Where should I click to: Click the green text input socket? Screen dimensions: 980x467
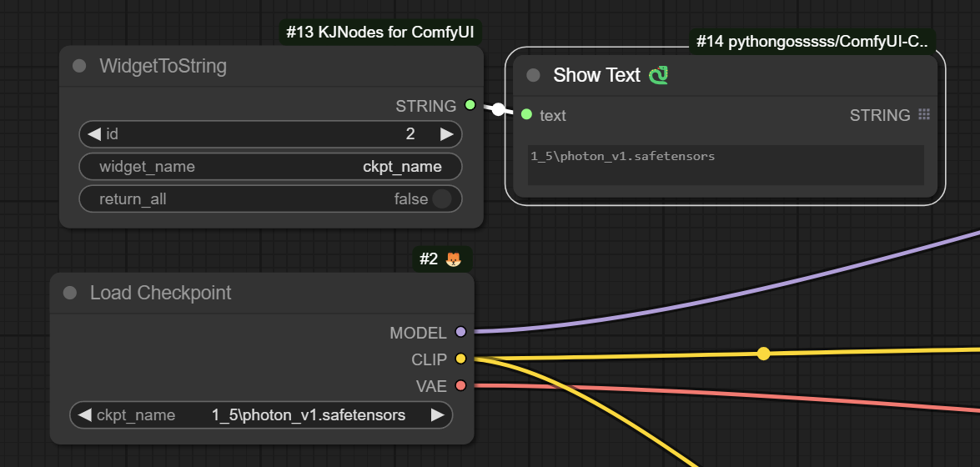click(x=526, y=115)
